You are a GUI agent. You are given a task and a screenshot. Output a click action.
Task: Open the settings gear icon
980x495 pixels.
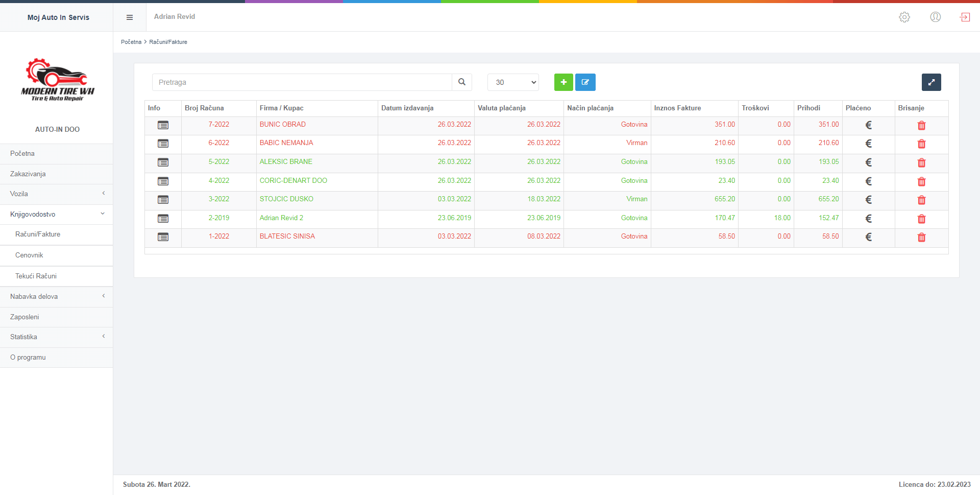pos(904,17)
